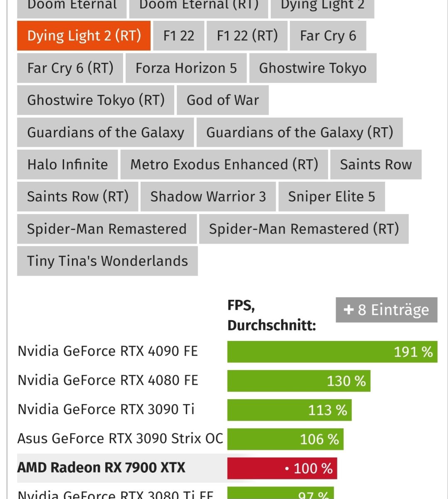
Task: Click the plus icon in '8 Einträge'
Action: 349,310
